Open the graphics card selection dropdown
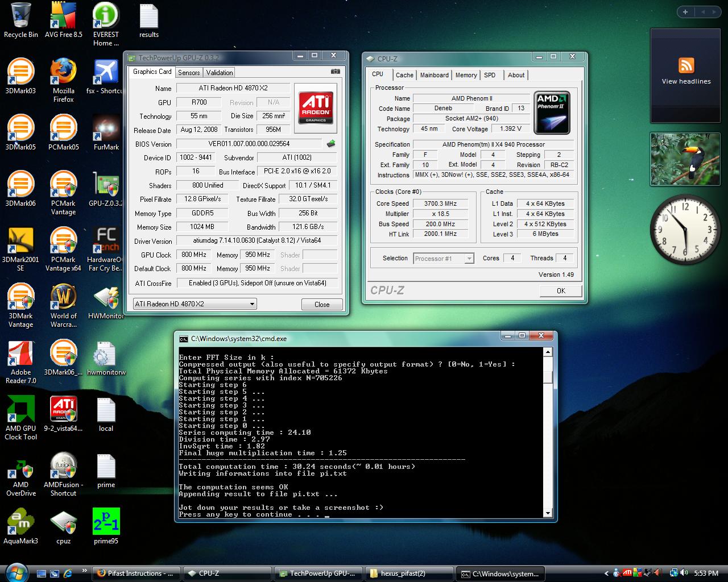 click(x=195, y=304)
